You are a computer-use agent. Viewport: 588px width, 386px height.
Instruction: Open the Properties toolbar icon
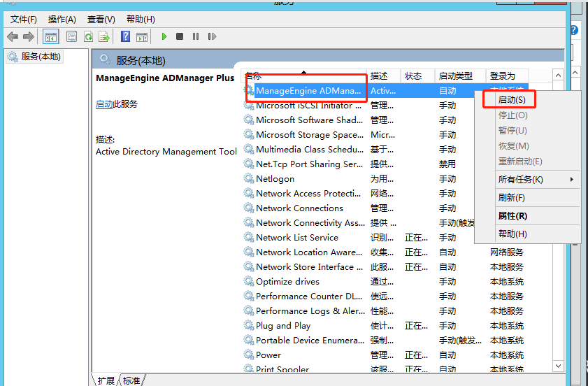(71, 36)
